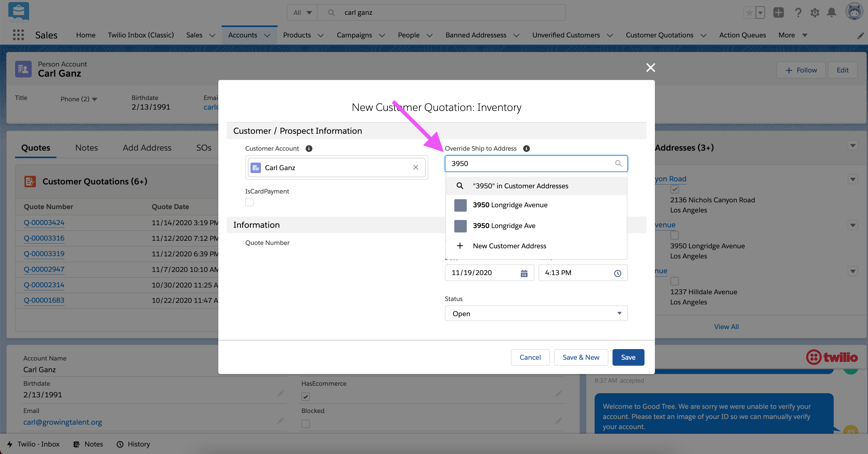The width and height of the screenshot is (868, 454).
Task: Open email link carl@growingtalent.org
Action: pyautogui.click(x=63, y=422)
